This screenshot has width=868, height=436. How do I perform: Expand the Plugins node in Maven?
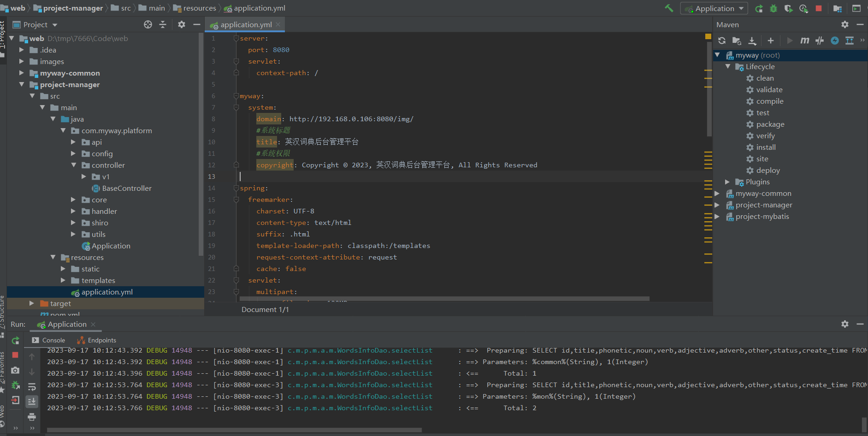point(728,182)
